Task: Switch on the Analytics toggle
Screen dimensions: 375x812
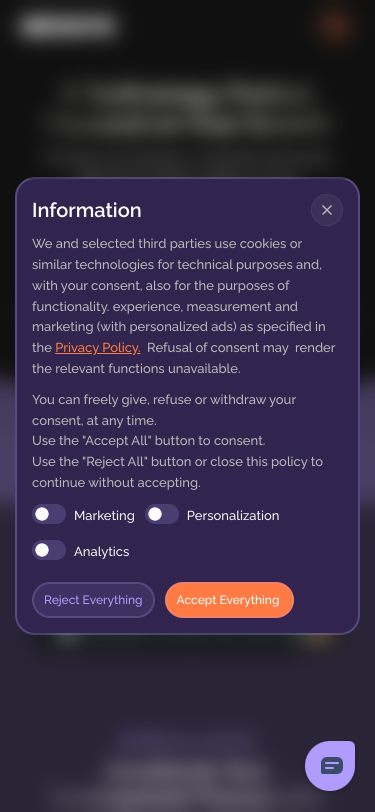Action: point(49,550)
